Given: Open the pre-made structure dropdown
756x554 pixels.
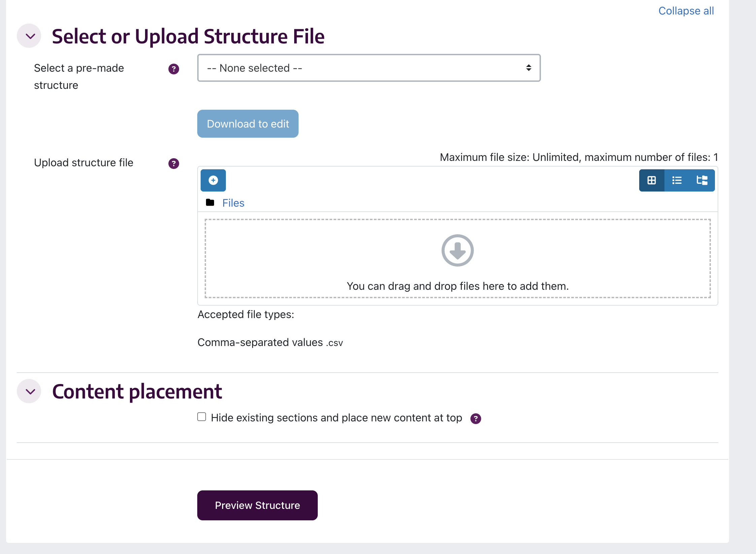Looking at the screenshot, I should coord(369,68).
